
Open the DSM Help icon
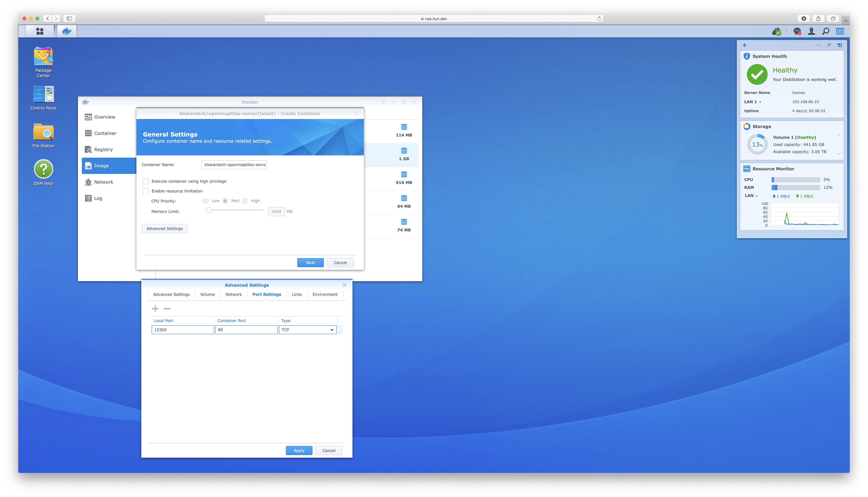(x=43, y=169)
